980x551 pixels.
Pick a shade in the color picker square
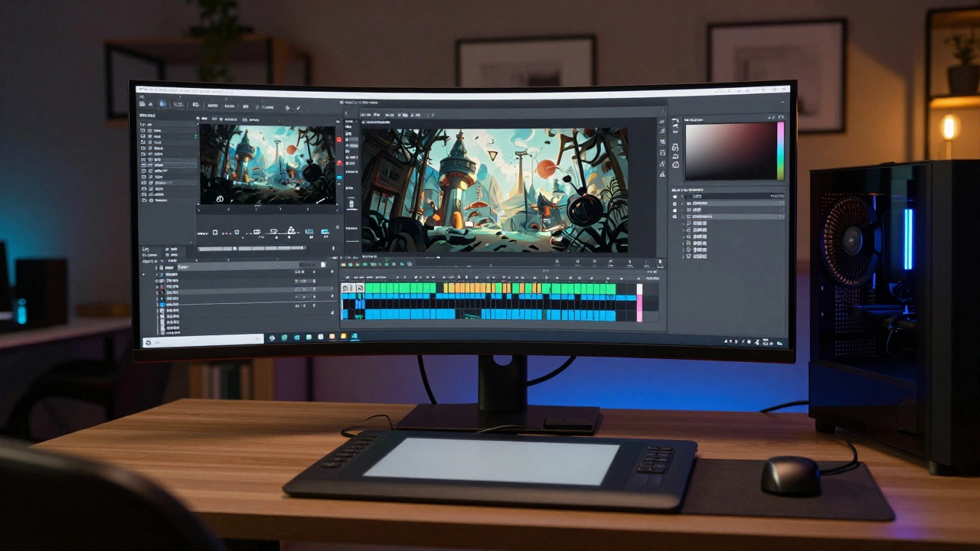coord(730,151)
